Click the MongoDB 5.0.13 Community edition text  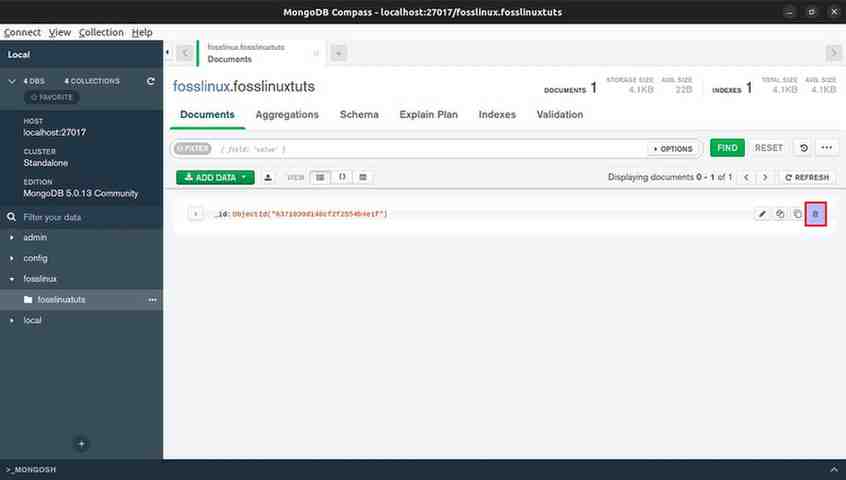point(80,193)
